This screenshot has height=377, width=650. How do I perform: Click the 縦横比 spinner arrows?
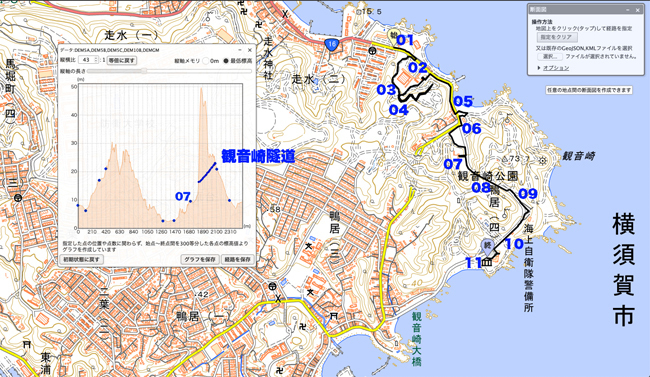(96, 60)
